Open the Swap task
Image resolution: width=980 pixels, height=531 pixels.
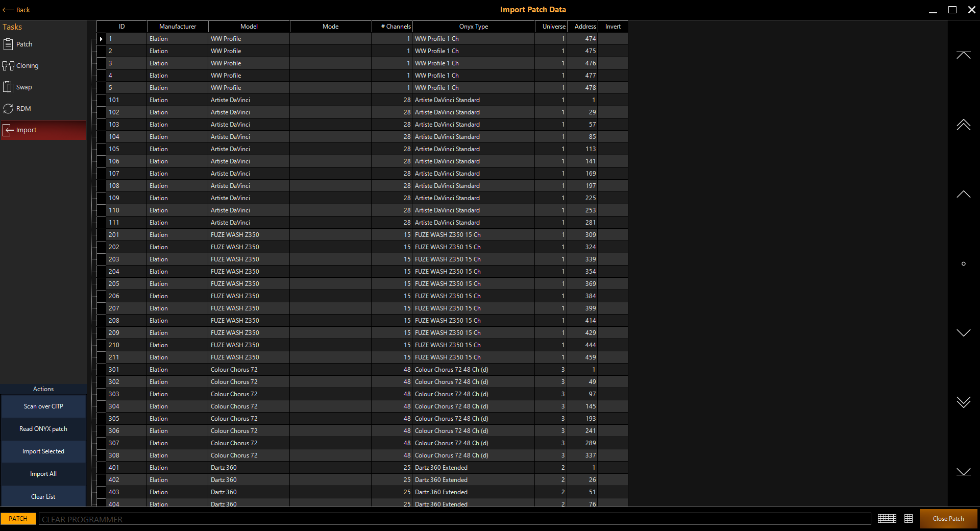[43, 87]
